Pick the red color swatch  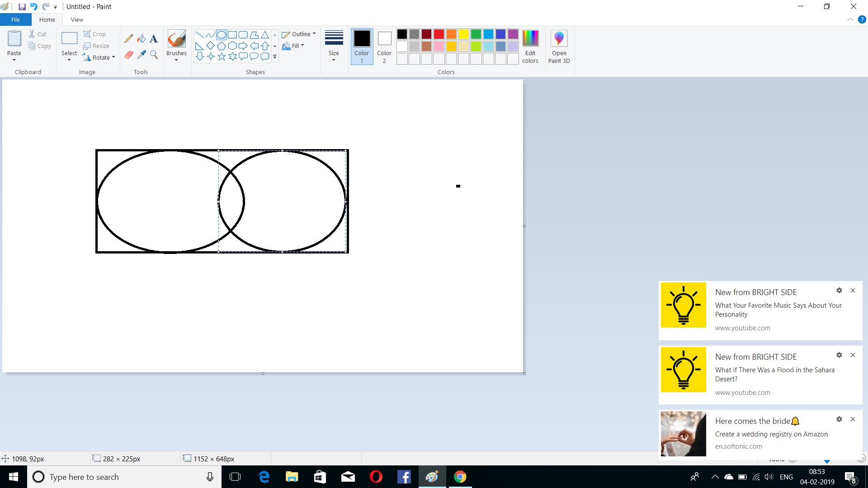click(439, 34)
